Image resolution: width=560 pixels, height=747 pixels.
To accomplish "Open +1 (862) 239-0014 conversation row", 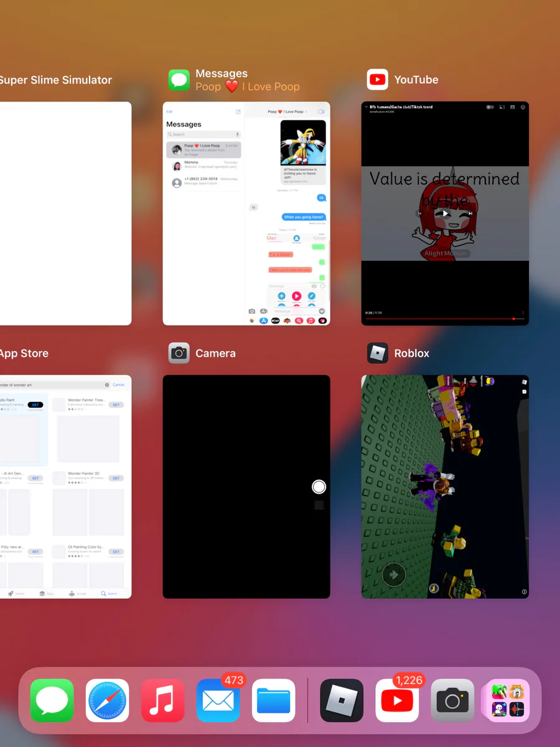I will [203, 182].
